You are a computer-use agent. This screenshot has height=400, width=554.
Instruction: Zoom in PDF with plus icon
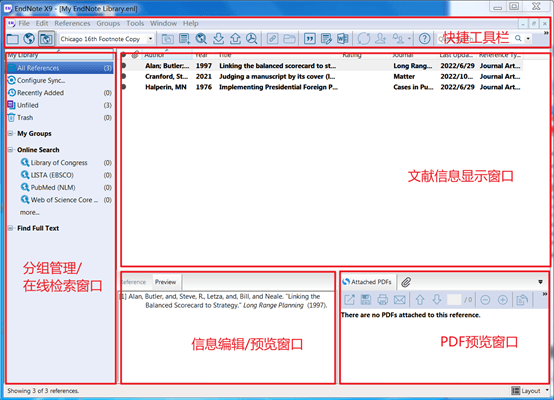coord(502,300)
